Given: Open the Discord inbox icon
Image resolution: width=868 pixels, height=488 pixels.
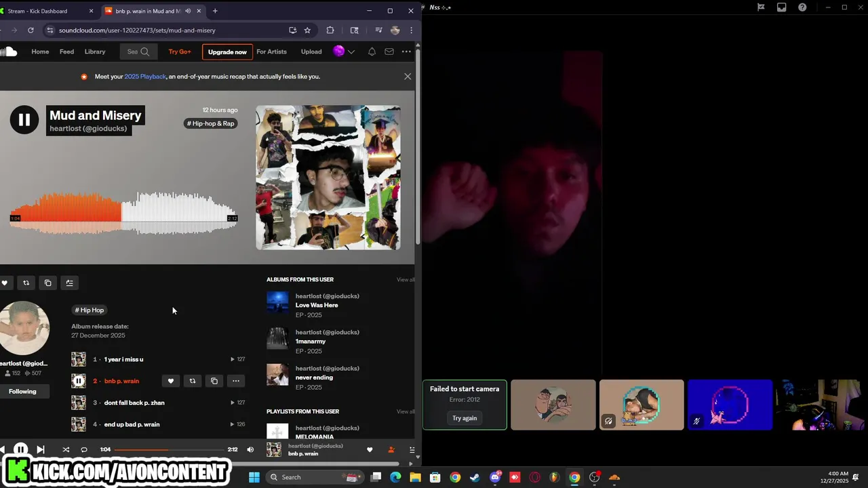Looking at the screenshot, I should [x=781, y=7].
